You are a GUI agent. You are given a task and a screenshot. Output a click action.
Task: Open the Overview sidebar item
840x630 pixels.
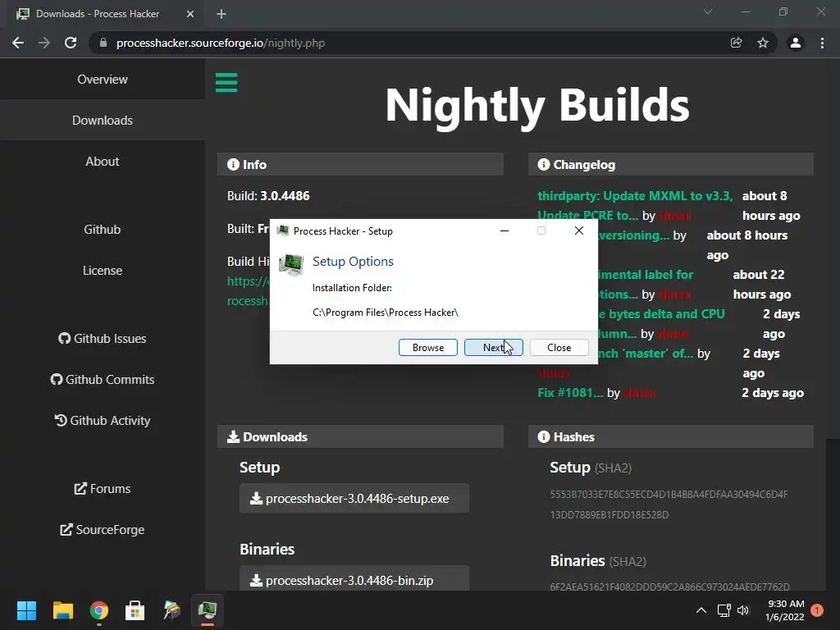pos(103,80)
